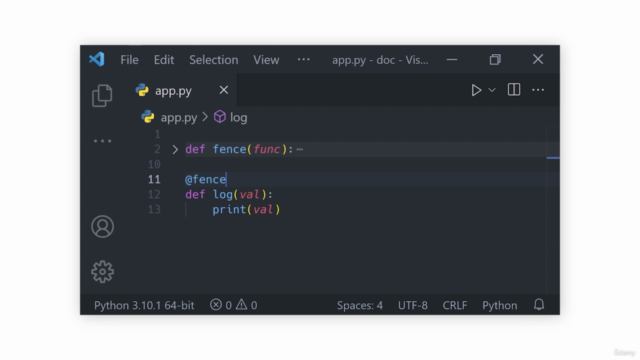
Task: Click the def log(val) line
Action: pos(229,195)
